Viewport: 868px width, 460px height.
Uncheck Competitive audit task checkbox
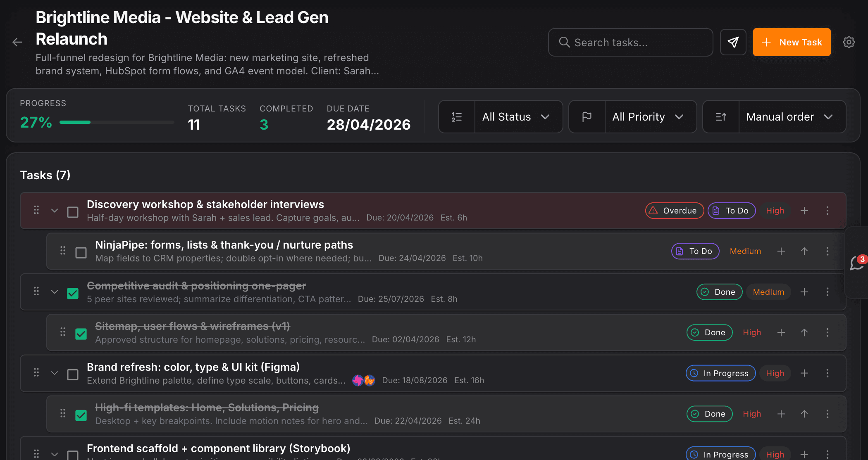point(73,294)
